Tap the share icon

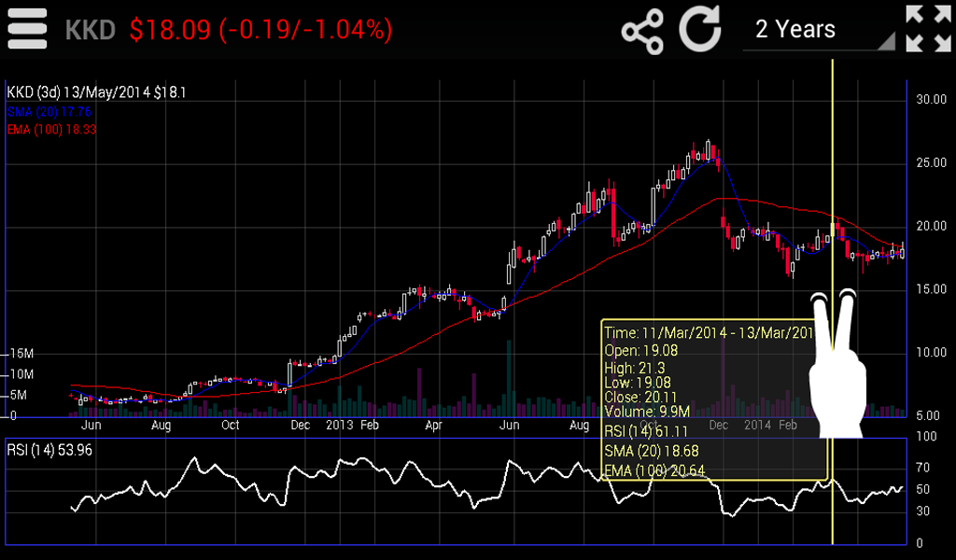[x=642, y=30]
